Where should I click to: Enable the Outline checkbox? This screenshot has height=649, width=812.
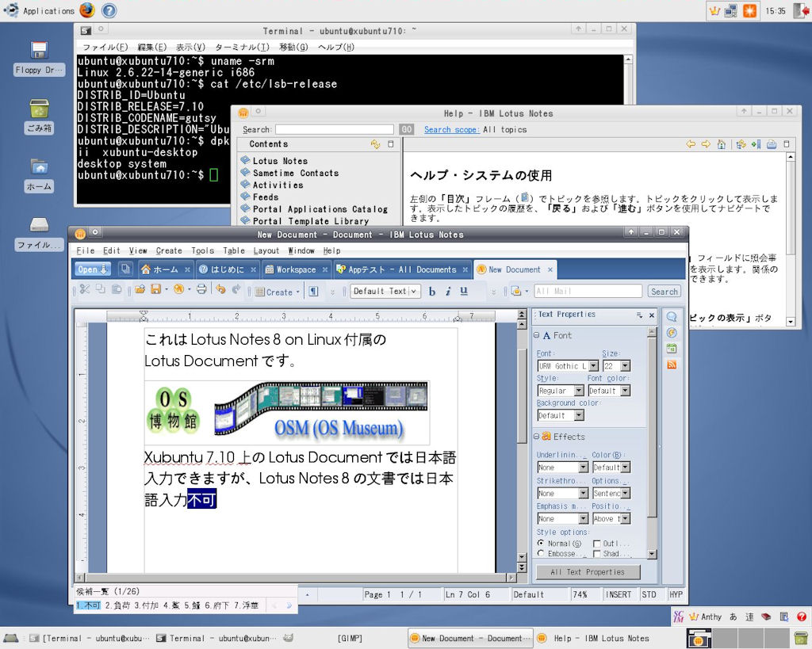596,544
